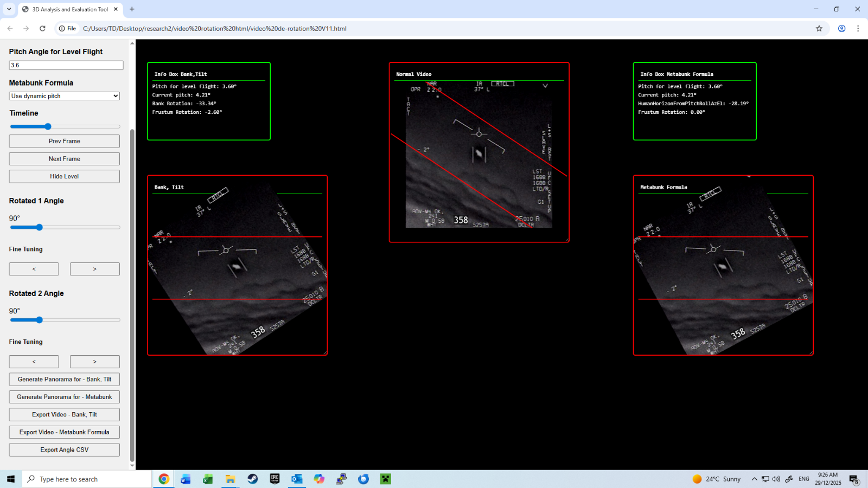
Task: Open the Chrome profile icon
Action: [x=841, y=28]
